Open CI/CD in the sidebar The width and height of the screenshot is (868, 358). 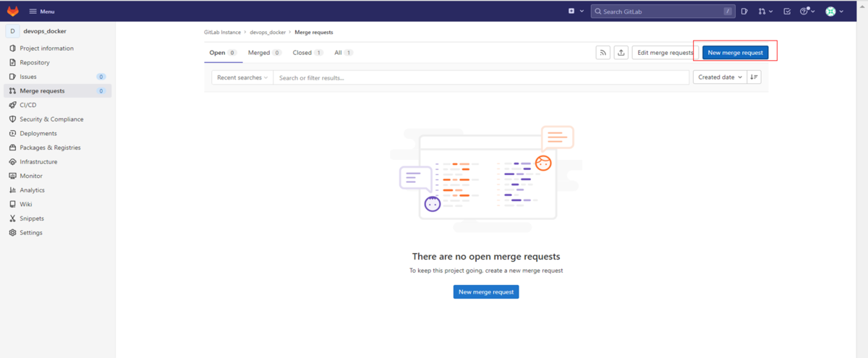(28, 105)
